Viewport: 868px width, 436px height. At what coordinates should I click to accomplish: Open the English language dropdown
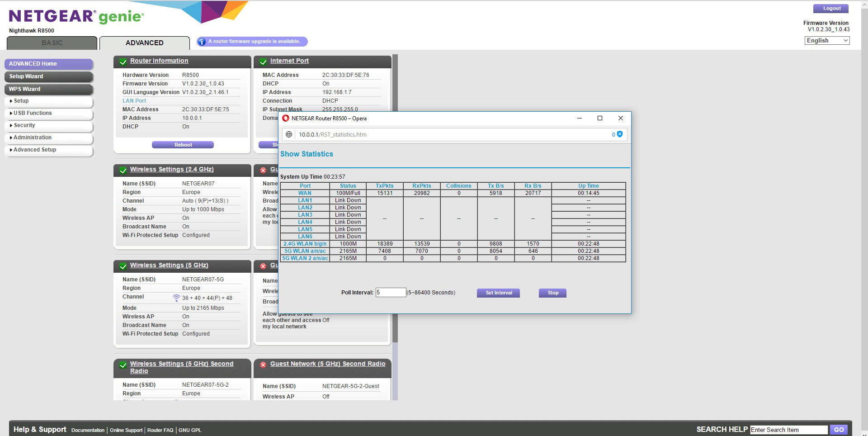click(x=827, y=40)
